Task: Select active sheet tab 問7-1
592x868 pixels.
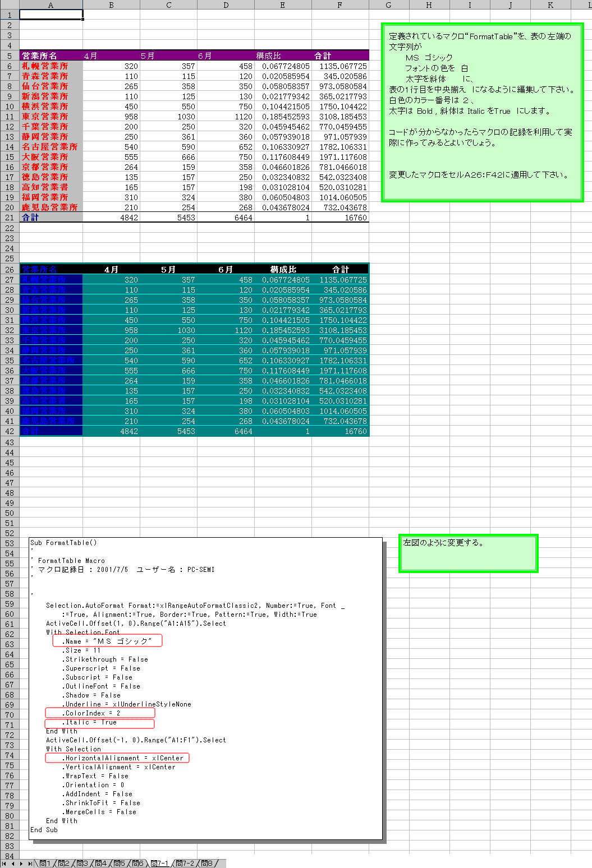Action: 159,864
